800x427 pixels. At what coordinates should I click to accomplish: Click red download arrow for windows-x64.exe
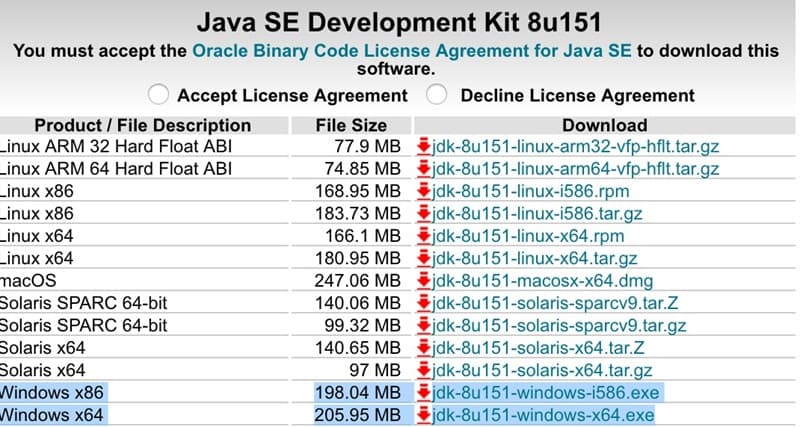point(423,415)
